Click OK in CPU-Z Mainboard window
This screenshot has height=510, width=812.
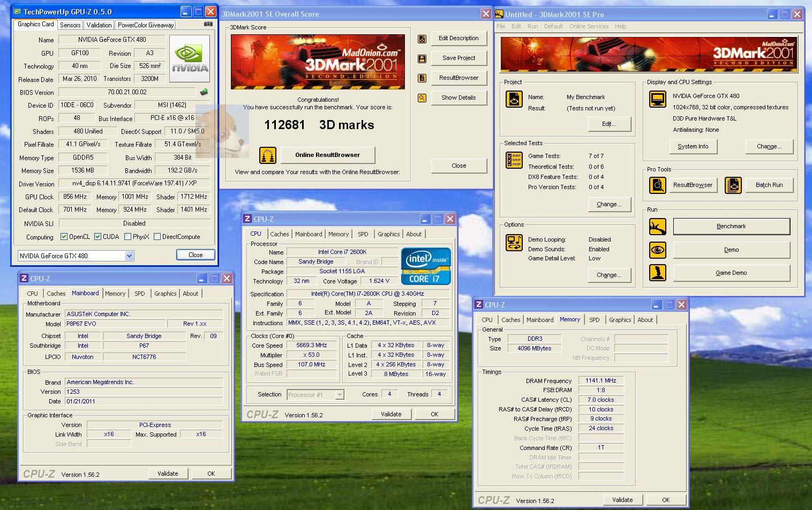coord(211,474)
